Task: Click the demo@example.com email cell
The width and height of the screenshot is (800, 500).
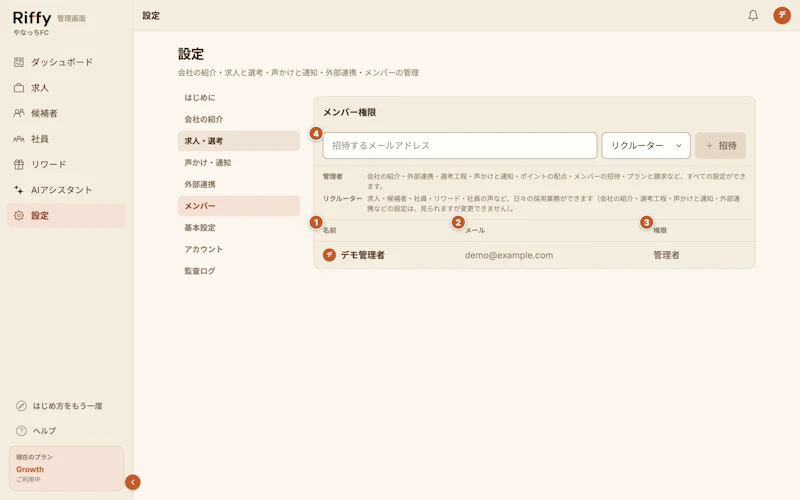Action: 509,255
